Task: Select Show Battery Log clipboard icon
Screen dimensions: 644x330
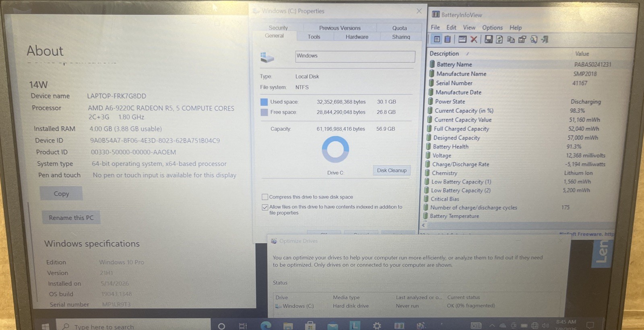Action: point(448,39)
